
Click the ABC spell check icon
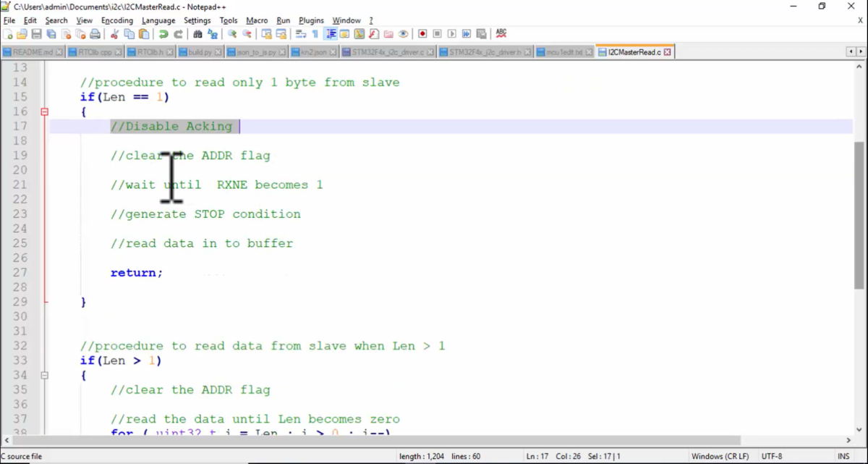[x=501, y=34]
